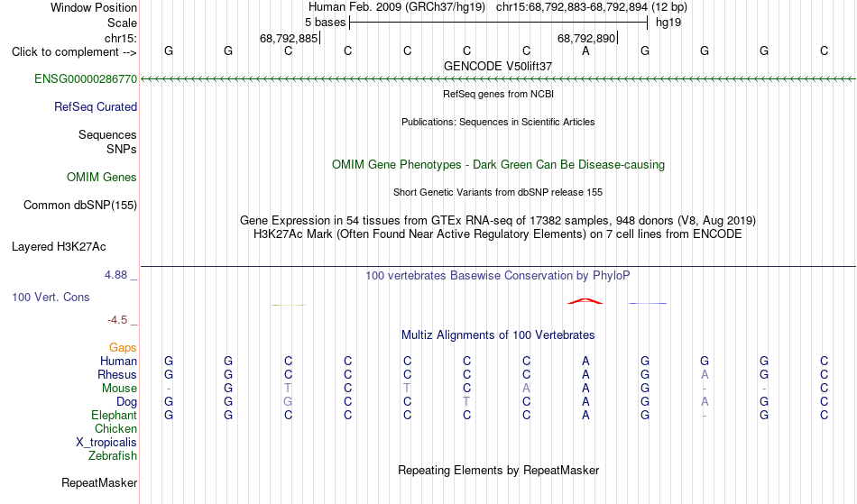Click the 68,792,885 ruler position marker
Screen dimensions: 857x504
pyautogui.click(x=289, y=38)
